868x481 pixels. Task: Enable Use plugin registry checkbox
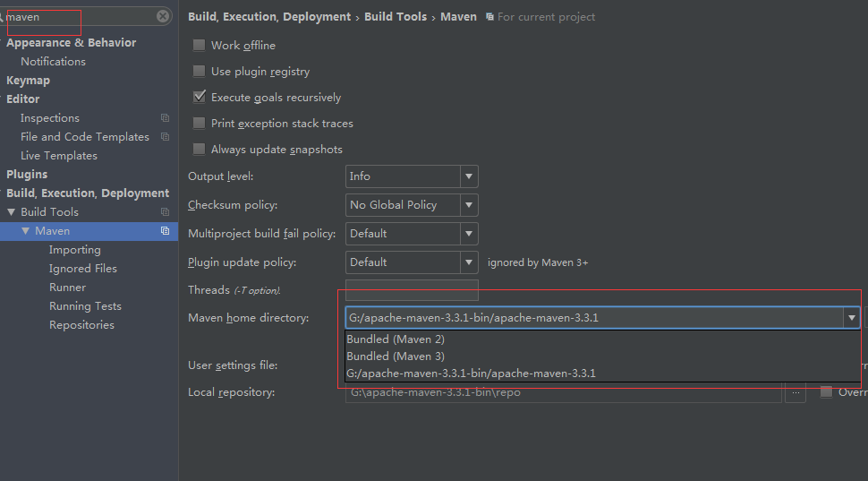(x=199, y=72)
